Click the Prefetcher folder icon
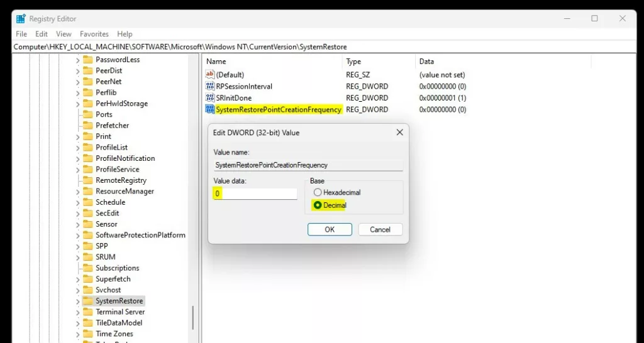This screenshot has width=644, height=343. pyautogui.click(x=88, y=125)
